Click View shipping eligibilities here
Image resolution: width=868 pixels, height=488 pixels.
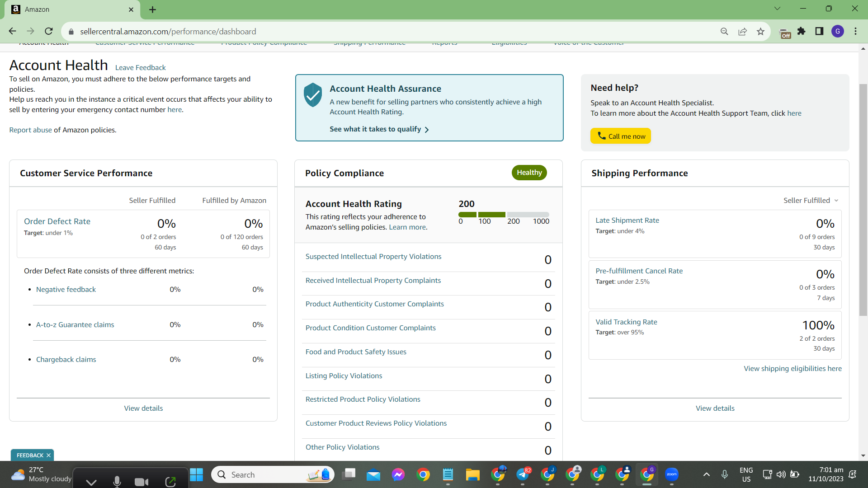(793, 369)
